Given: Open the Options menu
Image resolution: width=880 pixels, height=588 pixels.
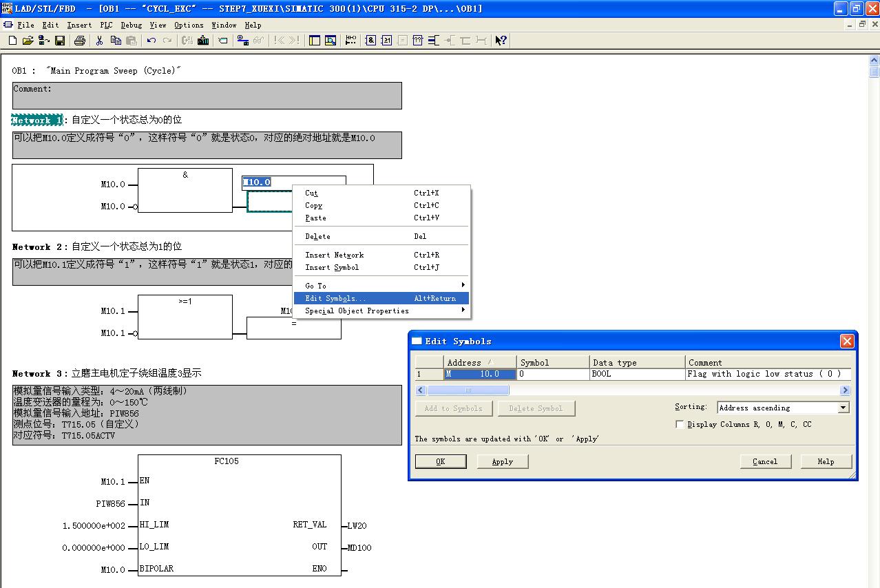Looking at the screenshot, I should tap(189, 25).
